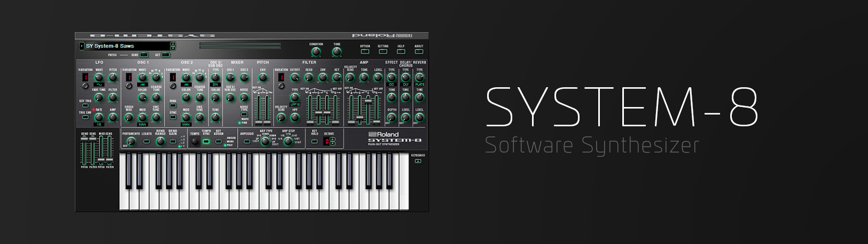Image resolution: width=868 pixels, height=244 pixels.
Task: Open the Setting menu
Action: click(383, 52)
